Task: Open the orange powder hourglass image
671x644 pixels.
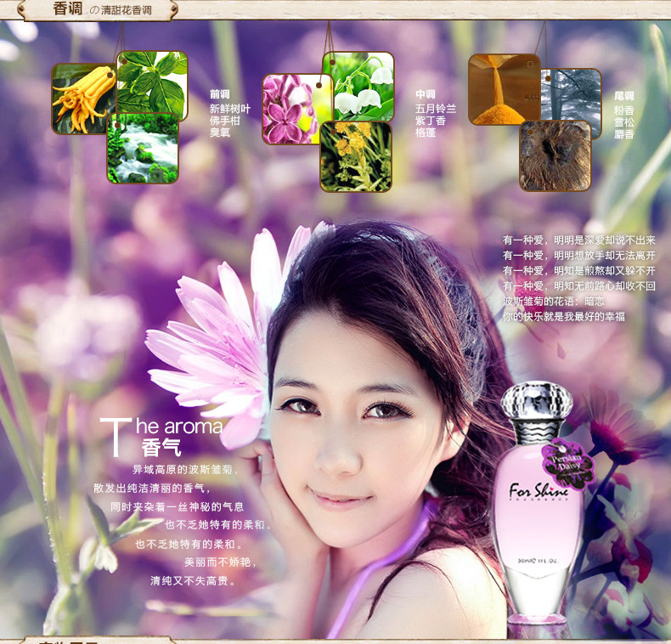Action: [505, 89]
